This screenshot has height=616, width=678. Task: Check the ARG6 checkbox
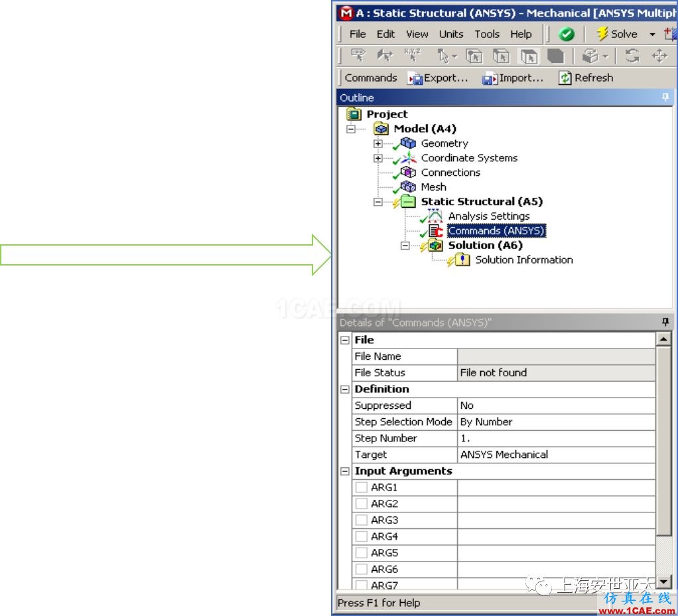361,570
